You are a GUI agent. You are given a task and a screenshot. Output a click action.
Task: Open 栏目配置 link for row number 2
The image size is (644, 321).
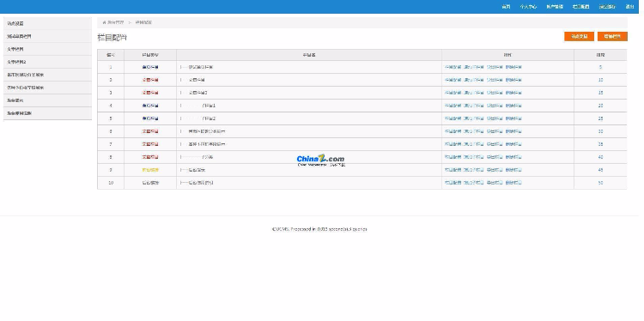(x=453, y=80)
